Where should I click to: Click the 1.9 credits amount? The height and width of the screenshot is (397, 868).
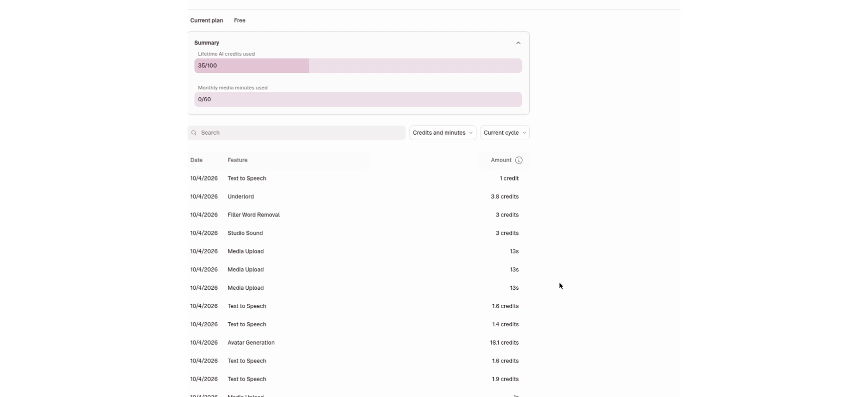click(505, 379)
